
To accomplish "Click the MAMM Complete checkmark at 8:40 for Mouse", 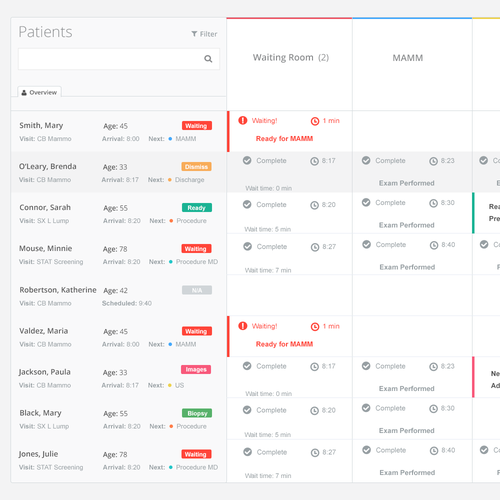I will [367, 244].
